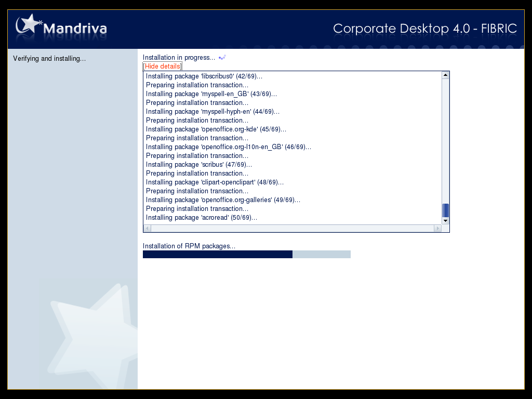The width and height of the screenshot is (532, 399).
Task: Select the 'myspell-hyph-en' (44/69) log line
Action: coord(212,111)
